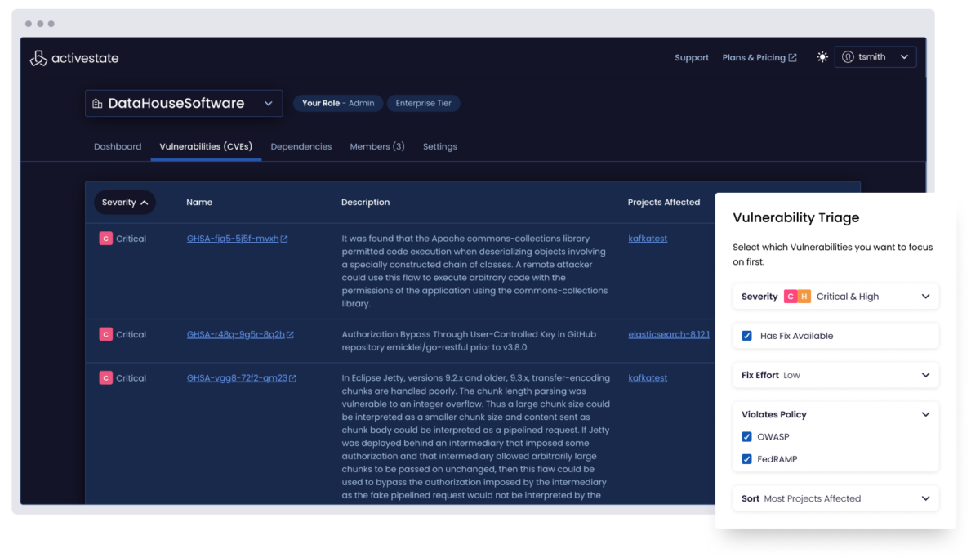Uncheck the OWASP policy checkbox

746,437
